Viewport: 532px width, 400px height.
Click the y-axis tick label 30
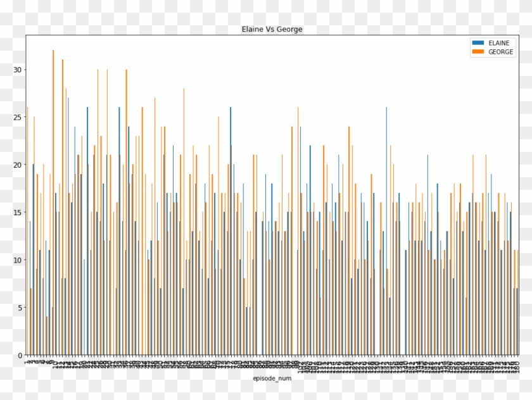(18, 70)
